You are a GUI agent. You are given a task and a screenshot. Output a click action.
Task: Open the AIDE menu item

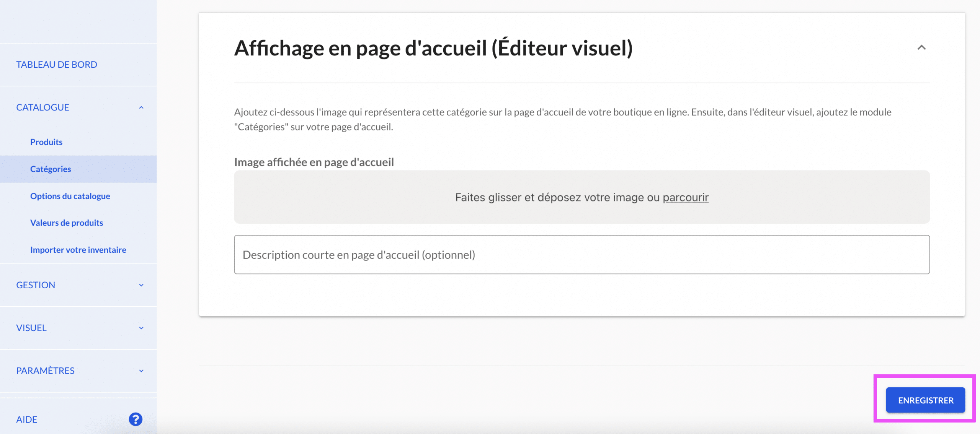coord(27,419)
